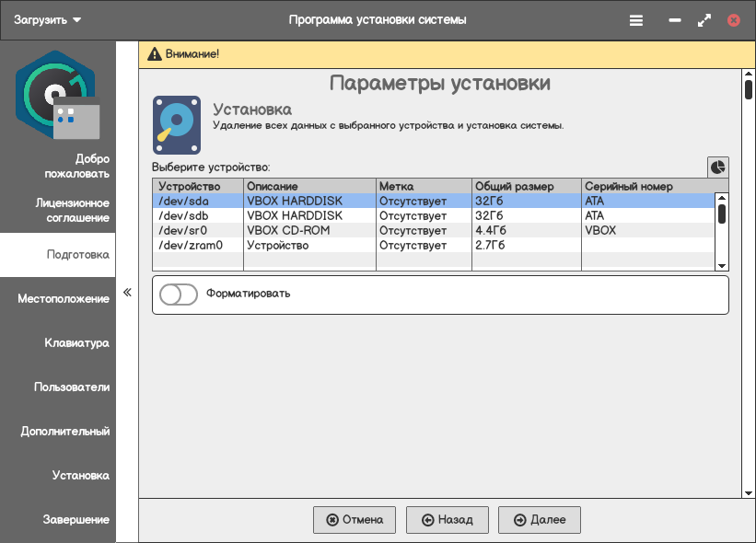
Task: Click the Отмена button
Action: click(x=355, y=520)
